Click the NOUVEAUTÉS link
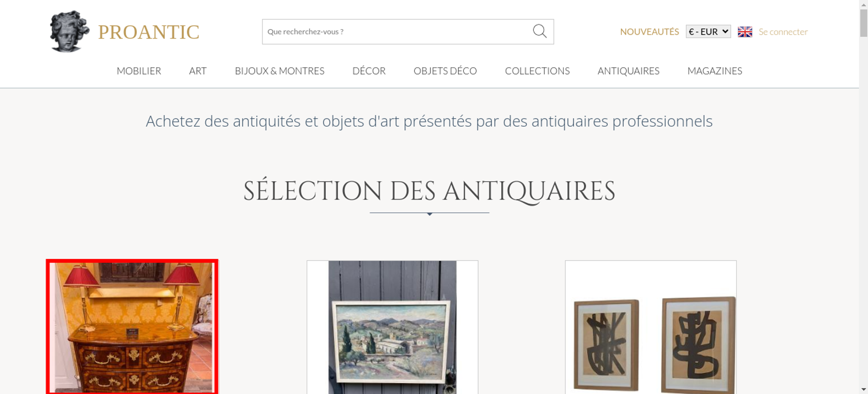 point(649,32)
